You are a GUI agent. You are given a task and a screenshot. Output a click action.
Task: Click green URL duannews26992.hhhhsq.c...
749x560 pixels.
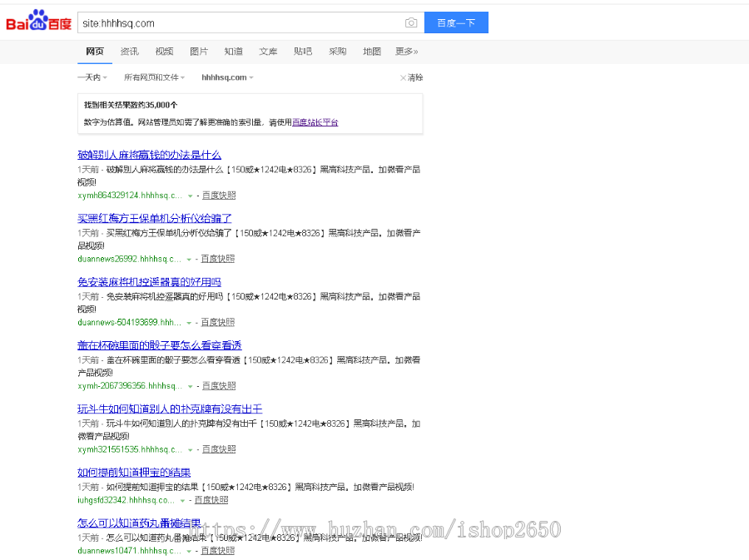point(130,259)
